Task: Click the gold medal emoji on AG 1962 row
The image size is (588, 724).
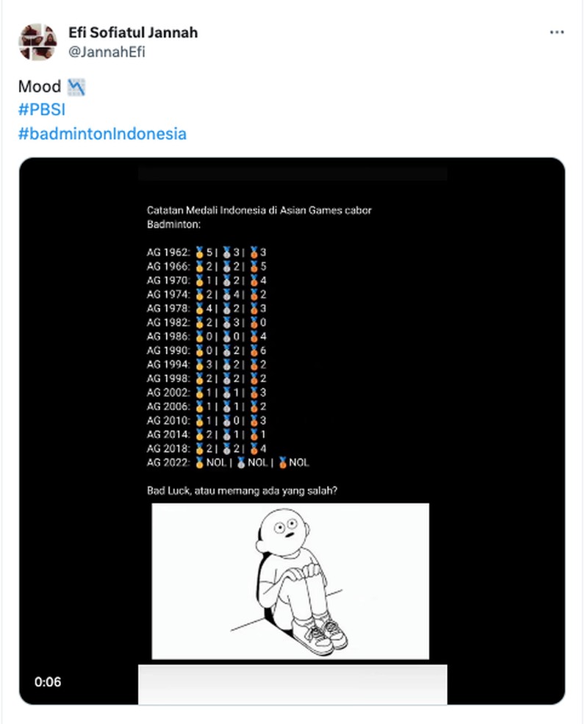Action: click(200, 253)
